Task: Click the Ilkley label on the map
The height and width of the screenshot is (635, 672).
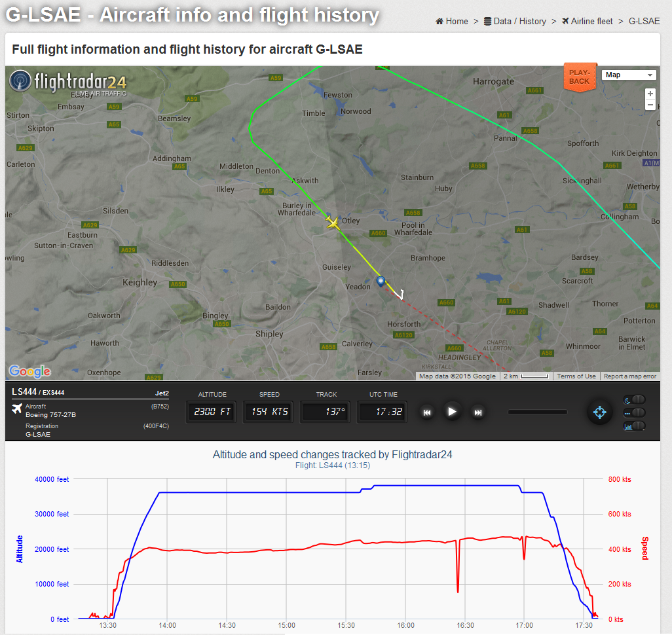Action: click(225, 189)
